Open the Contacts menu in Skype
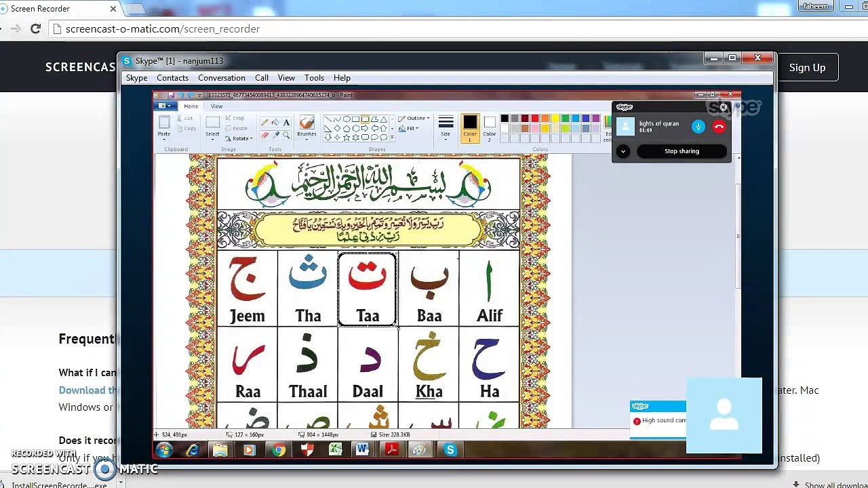This screenshot has height=488, width=868. point(172,78)
